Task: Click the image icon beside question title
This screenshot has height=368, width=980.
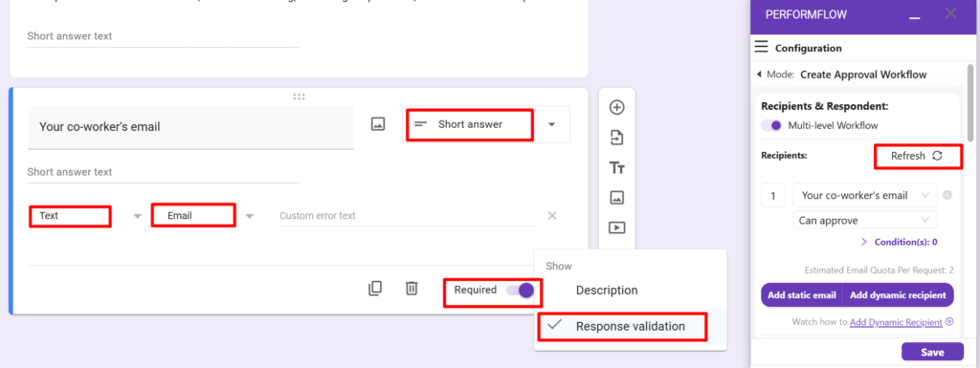Action: tap(377, 123)
